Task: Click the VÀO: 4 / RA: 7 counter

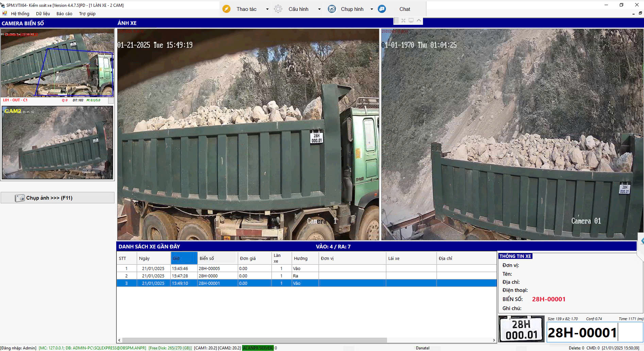Action: click(333, 246)
